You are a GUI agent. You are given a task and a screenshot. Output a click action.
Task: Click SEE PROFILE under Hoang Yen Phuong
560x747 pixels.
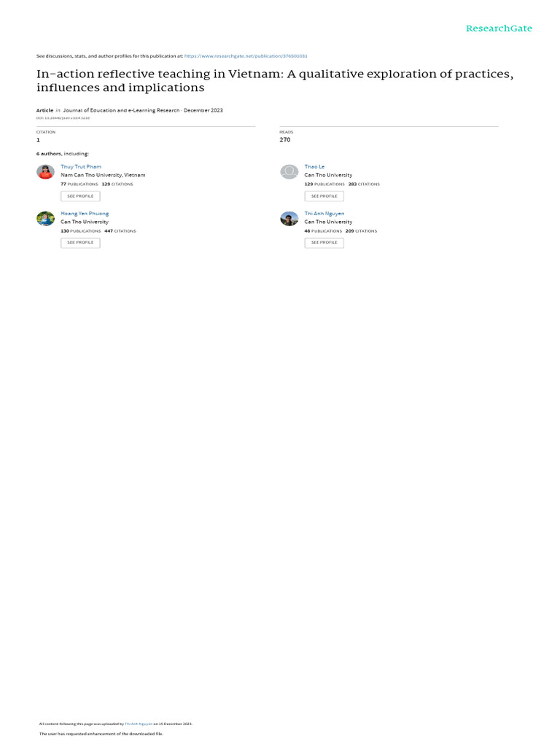(80, 242)
